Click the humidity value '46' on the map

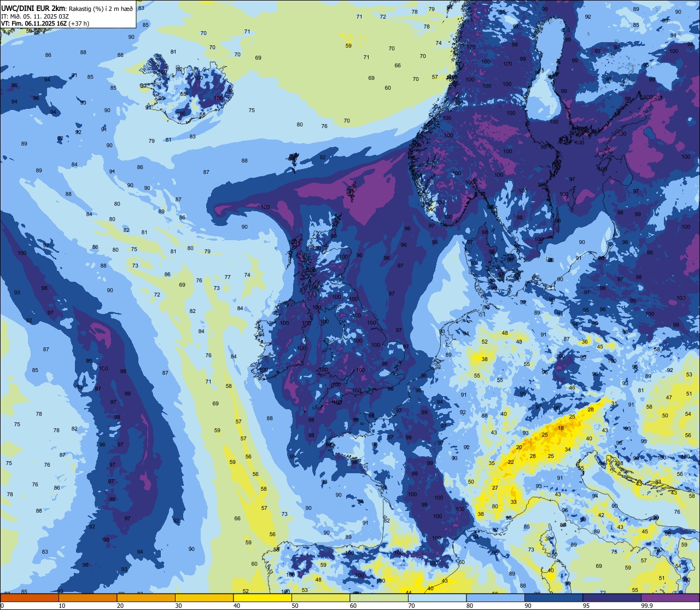572,388
